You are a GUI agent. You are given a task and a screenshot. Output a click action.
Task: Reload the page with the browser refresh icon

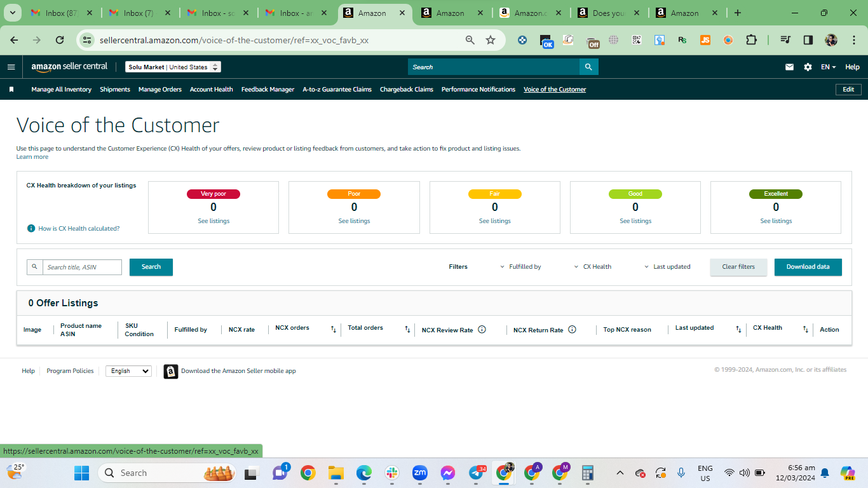(60, 40)
